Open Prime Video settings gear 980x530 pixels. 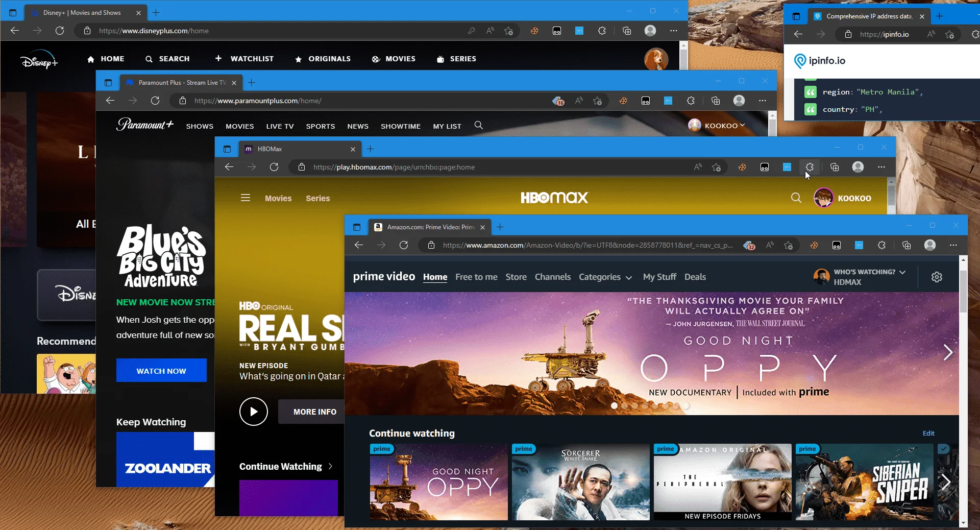(x=937, y=277)
